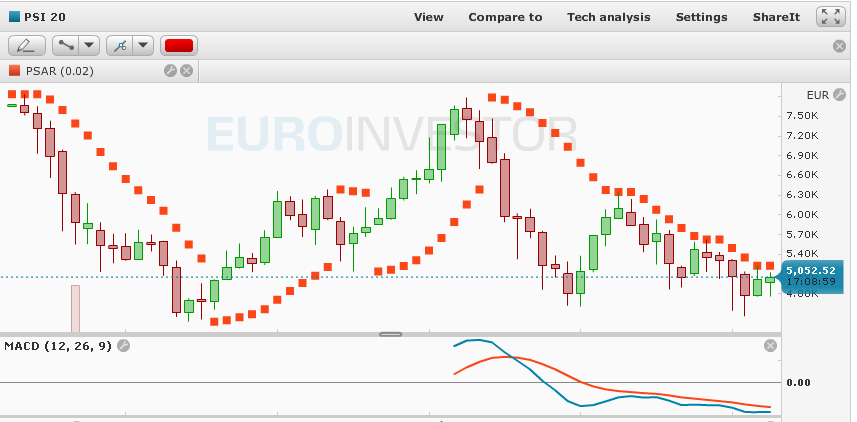
Task: Open EUR price axis settings wrench
Action: 839,95
